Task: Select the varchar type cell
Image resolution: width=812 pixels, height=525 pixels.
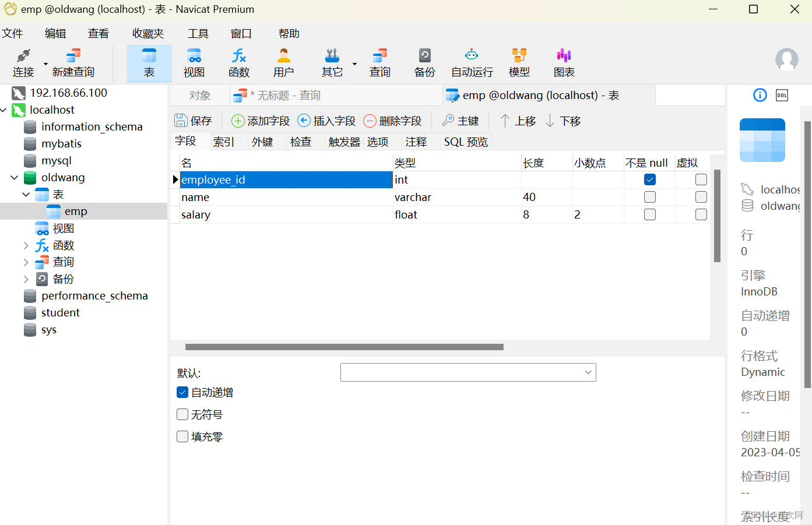Action: pyautogui.click(x=457, y=197)
